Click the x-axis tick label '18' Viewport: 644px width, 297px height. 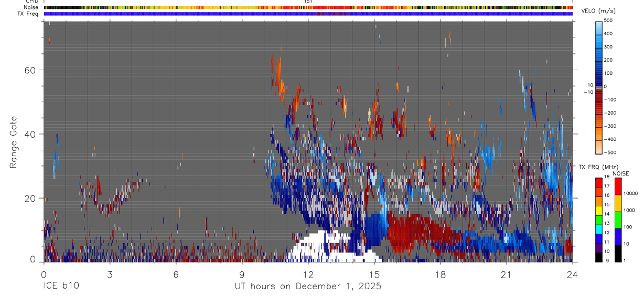coord(441,274)
